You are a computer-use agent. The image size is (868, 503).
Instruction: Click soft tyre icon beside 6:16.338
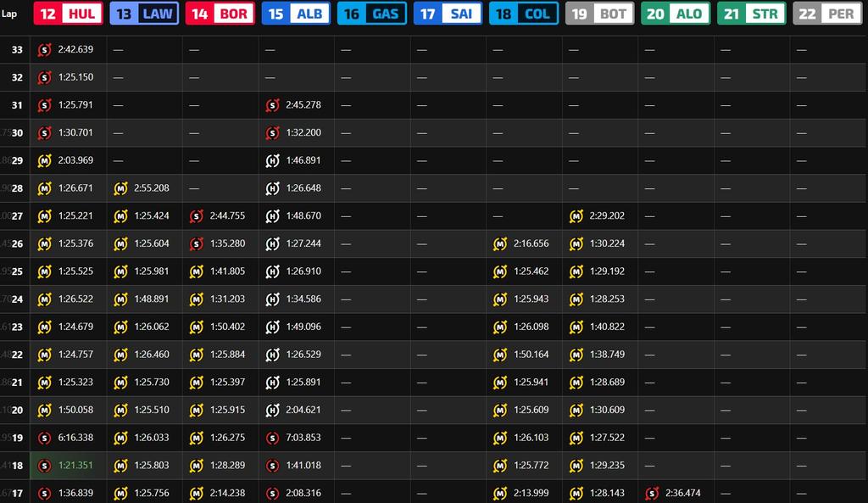coord(44,438)
